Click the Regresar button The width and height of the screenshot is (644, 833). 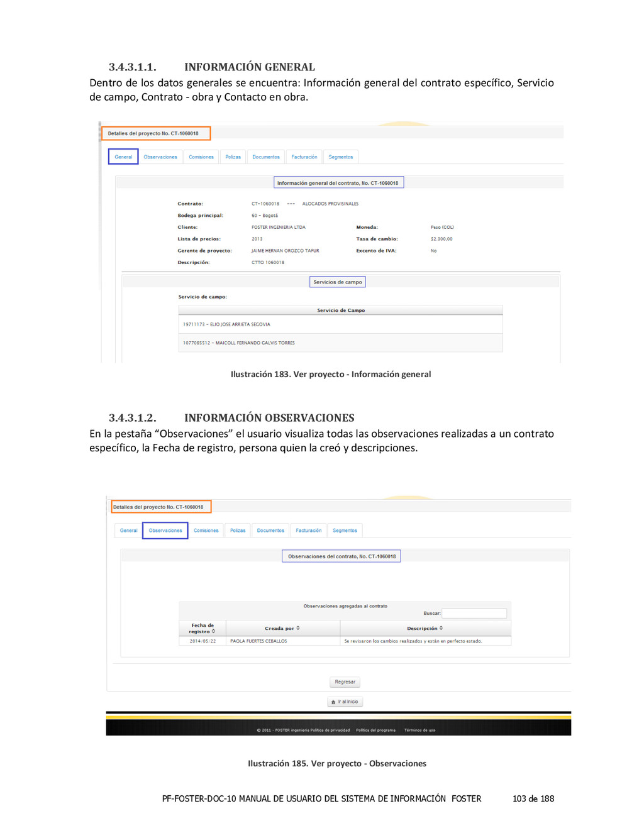(345, 682)
